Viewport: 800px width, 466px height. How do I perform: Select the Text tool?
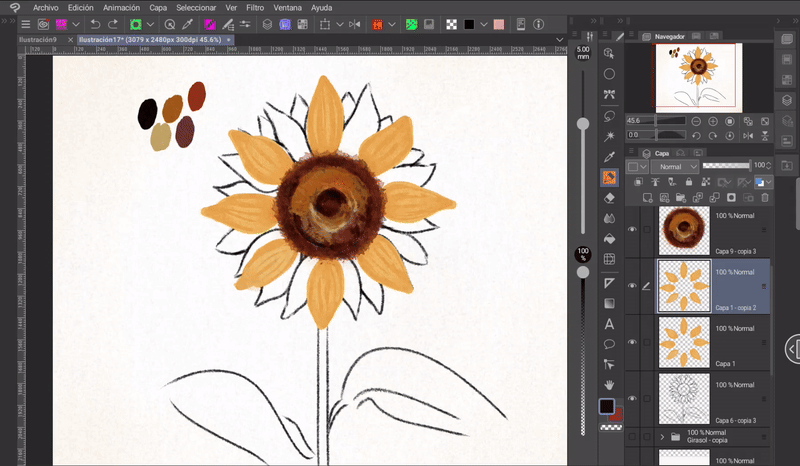pos(609,323)
